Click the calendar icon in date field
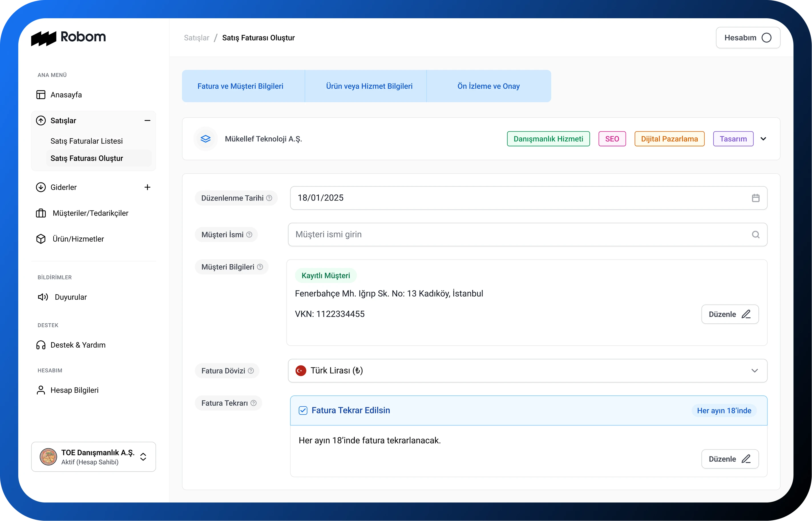This screenshot has height=521, width=812. 756,198
